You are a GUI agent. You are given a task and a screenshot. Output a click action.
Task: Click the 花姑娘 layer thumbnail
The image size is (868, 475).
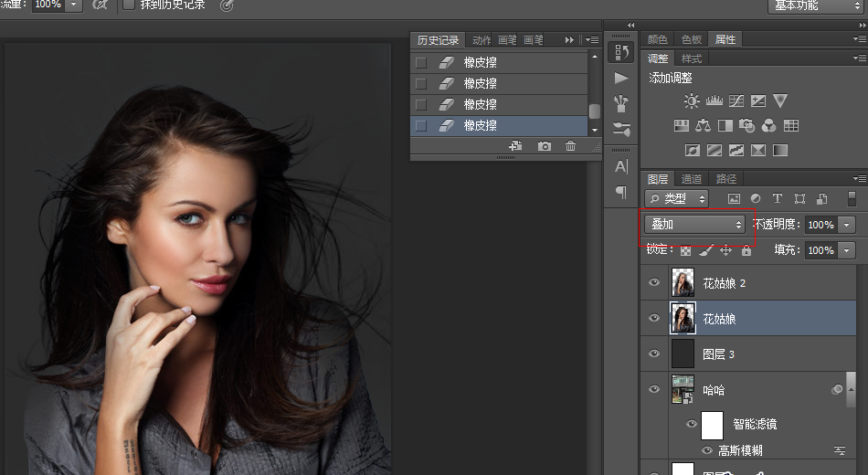[683, 318]
